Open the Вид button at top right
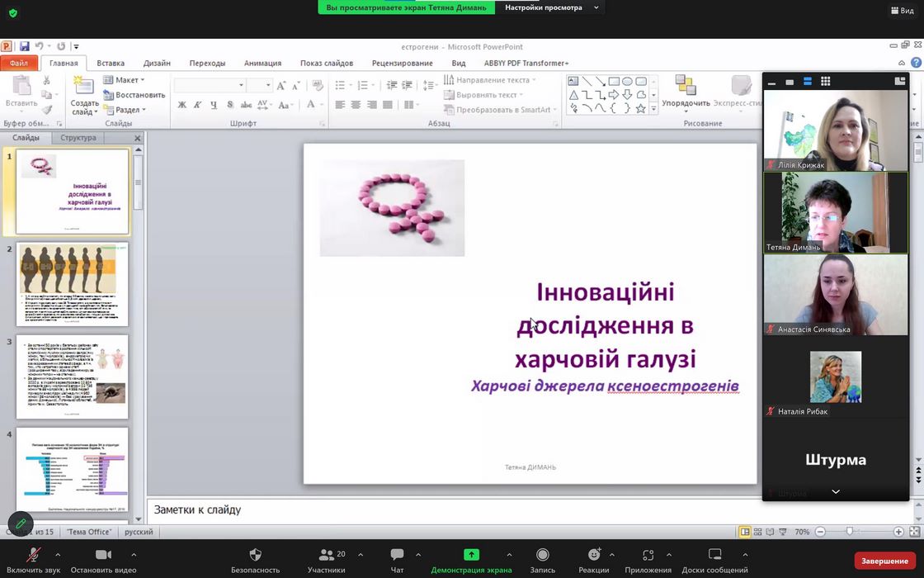The width and height of the screenshot is (924, 578). coord(901,11)
